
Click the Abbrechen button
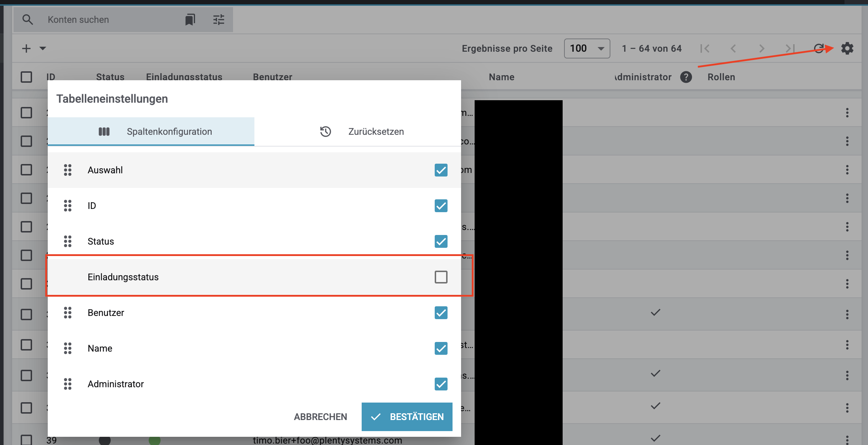point(320,417)
